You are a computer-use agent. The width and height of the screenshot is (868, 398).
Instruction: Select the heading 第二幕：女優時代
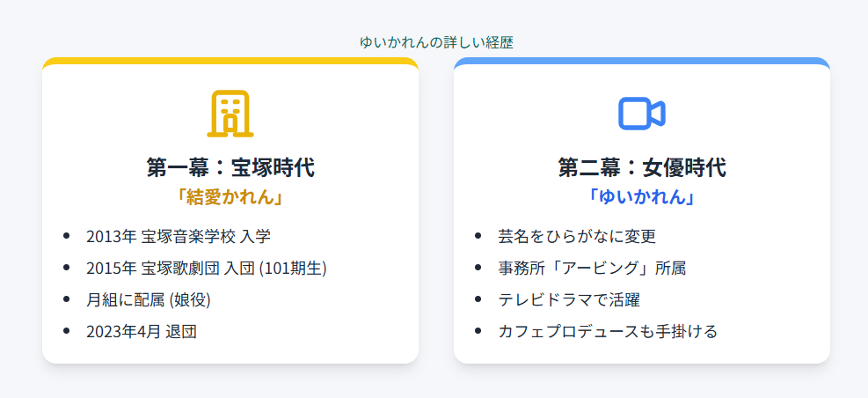click(641, 167)
